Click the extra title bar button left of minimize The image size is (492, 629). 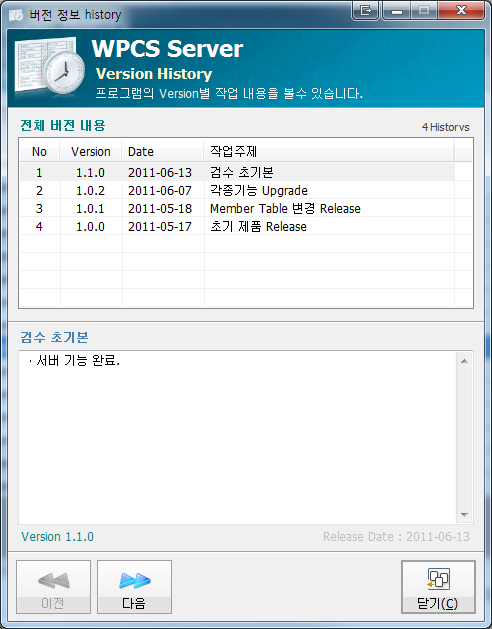[x=366, y=10]
